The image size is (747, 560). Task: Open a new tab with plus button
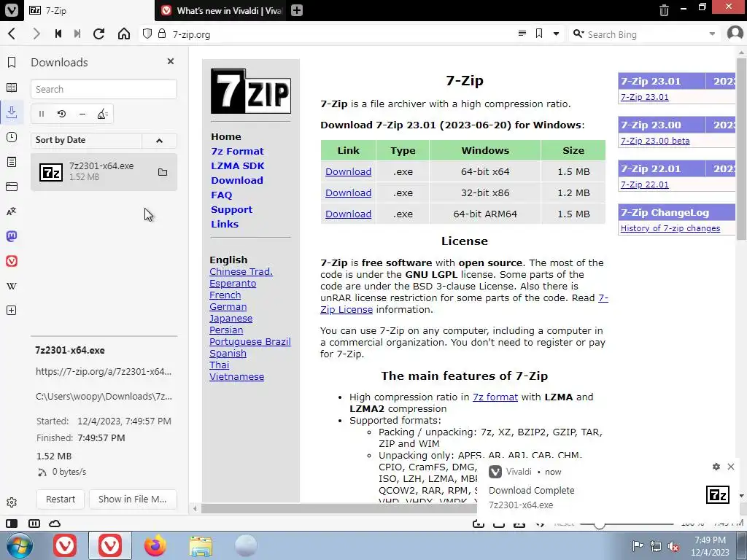[x=297, y=10]
